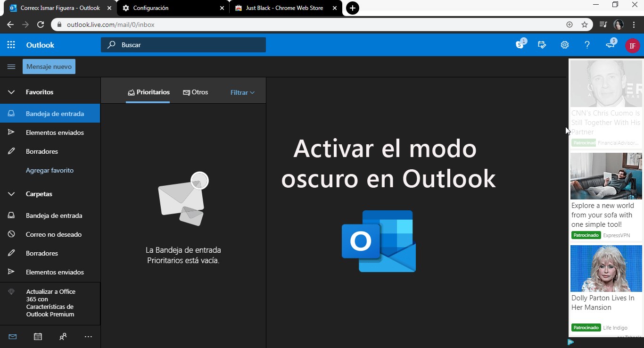Open Elementos enviados under Favoritos
Viewport: 644px width, 348px height.
50,133
